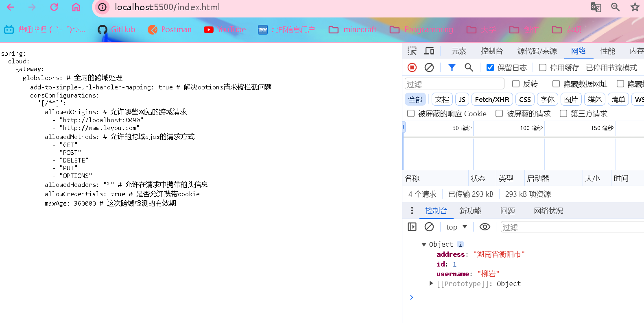Enable the 隐藏数据网址 checkbox
This screenshot has height=323, width=644.
click(556, 84)
